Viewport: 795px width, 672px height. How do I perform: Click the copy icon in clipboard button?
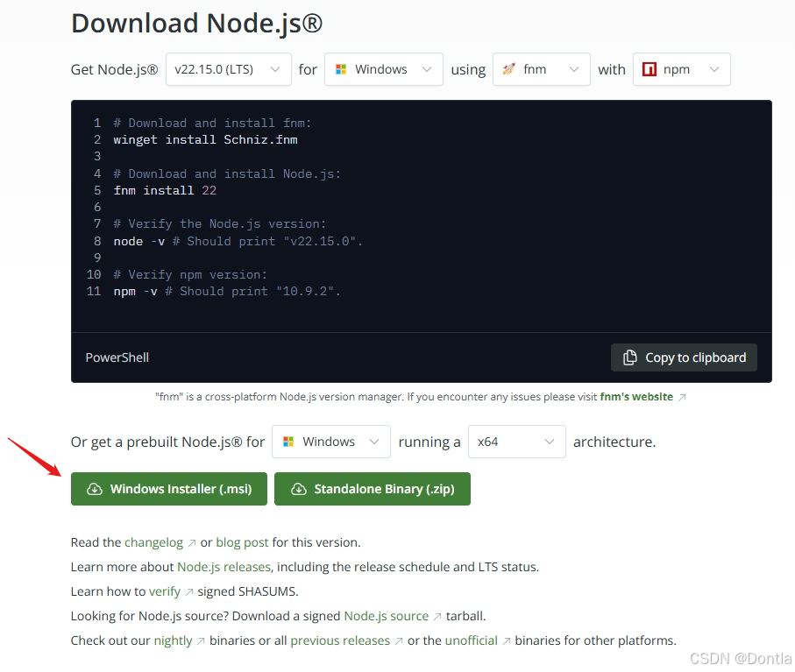pos(629,357)
